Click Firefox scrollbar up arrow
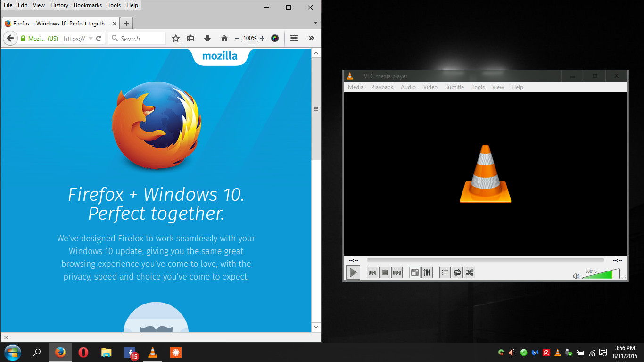Screen dimensions: 644x362 [316, 53]
